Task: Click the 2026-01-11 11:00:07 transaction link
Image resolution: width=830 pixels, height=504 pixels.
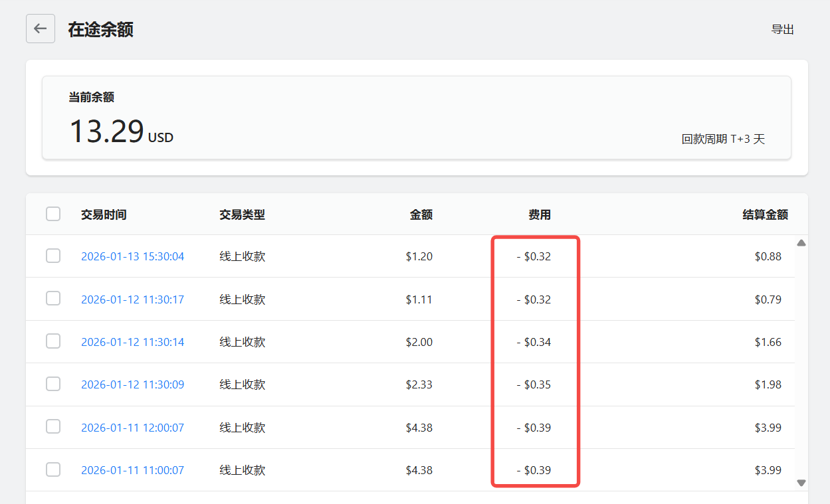Action: point(132,470)
